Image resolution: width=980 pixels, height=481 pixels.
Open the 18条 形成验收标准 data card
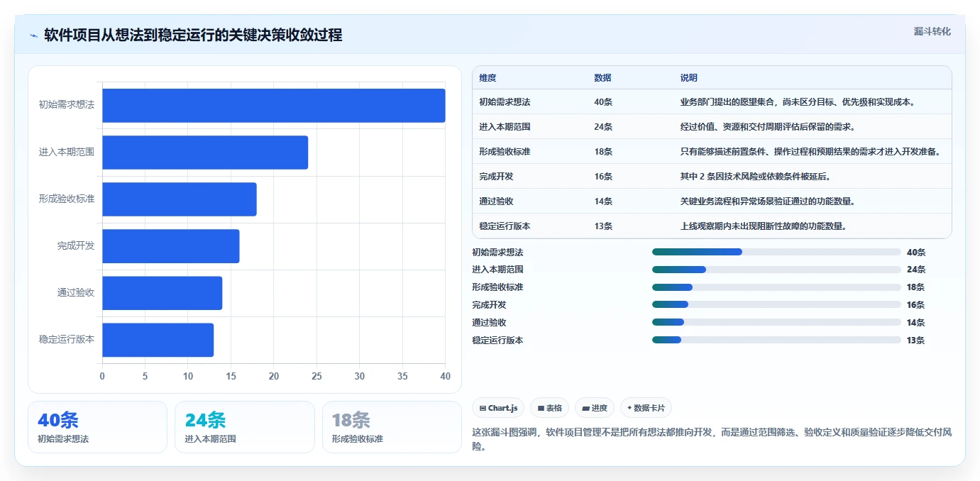pos(392,427)
